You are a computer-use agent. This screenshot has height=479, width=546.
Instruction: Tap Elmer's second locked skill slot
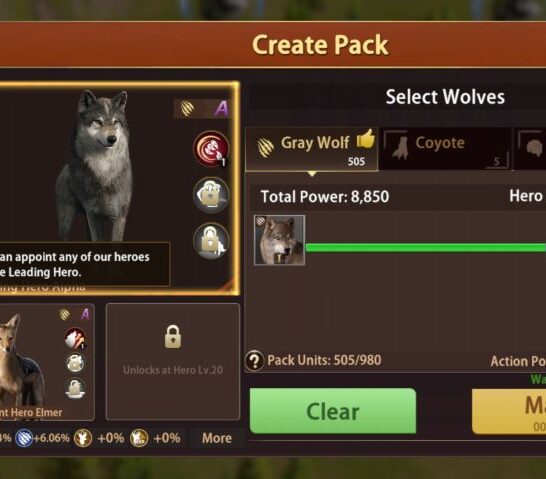(75, 388)
